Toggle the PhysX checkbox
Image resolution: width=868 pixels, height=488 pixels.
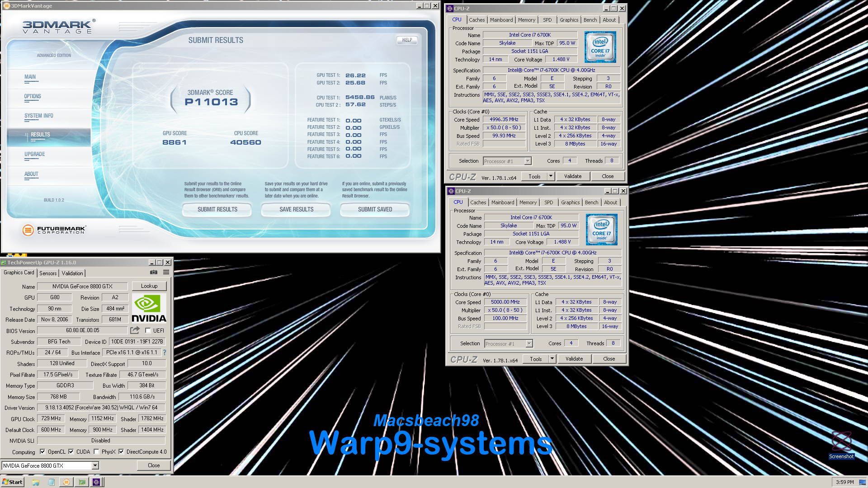click(x=96, y=451)
